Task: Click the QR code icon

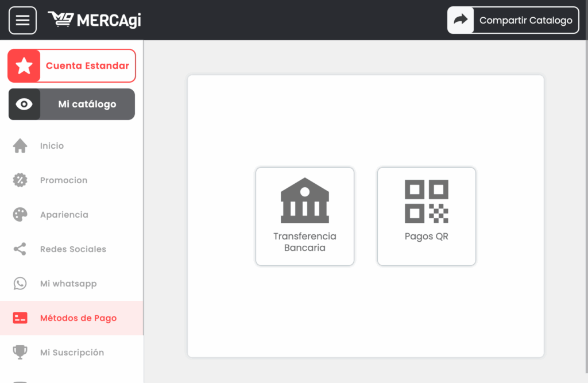Action: pyautogui.click(x=426, y=202)
